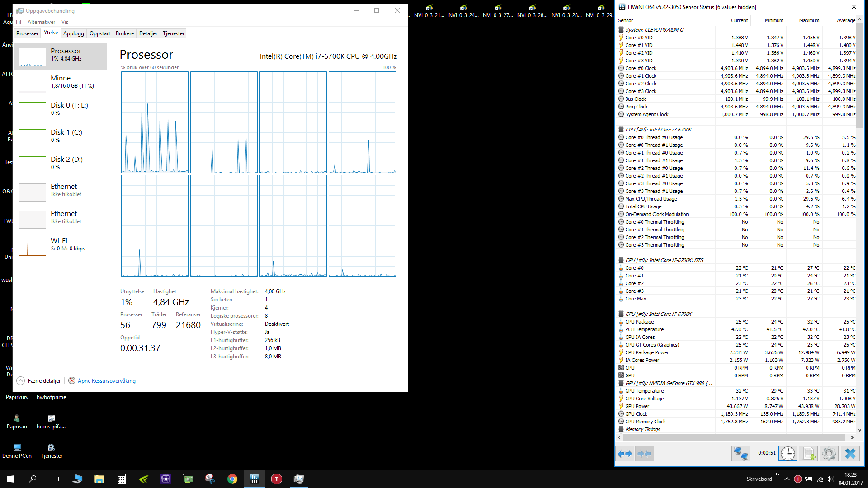Show hidden tray icons chevron
Viewport: 868px width, 488px height.
[787, 479]
